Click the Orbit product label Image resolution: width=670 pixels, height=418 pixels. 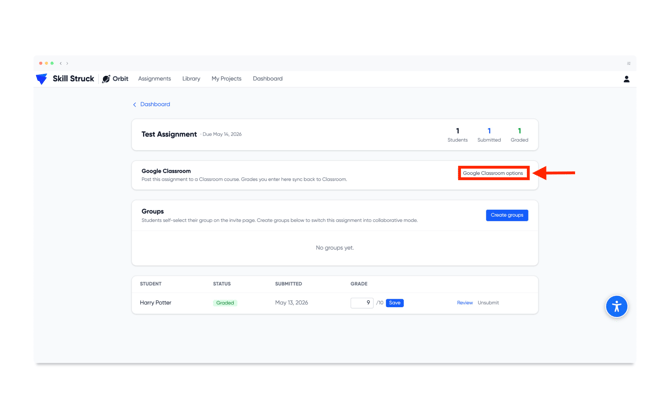point(120,79)
